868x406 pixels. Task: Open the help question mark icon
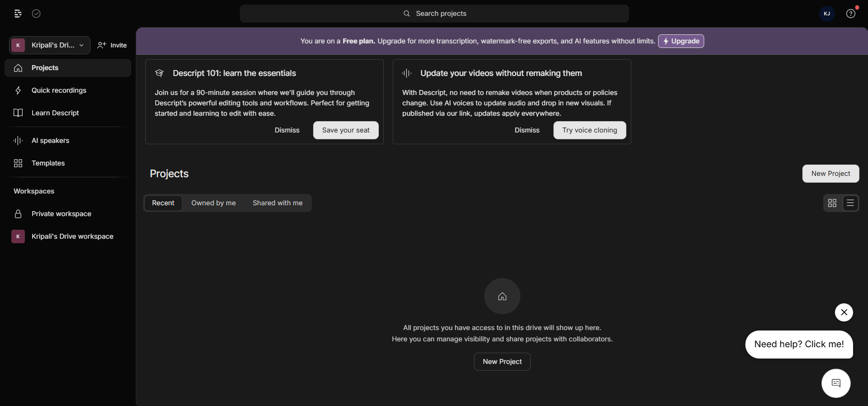pos(851,14)
